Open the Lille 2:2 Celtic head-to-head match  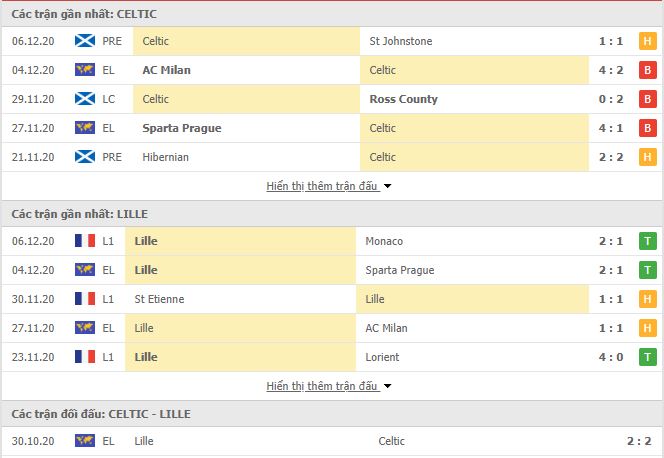(x=332, y=441)
